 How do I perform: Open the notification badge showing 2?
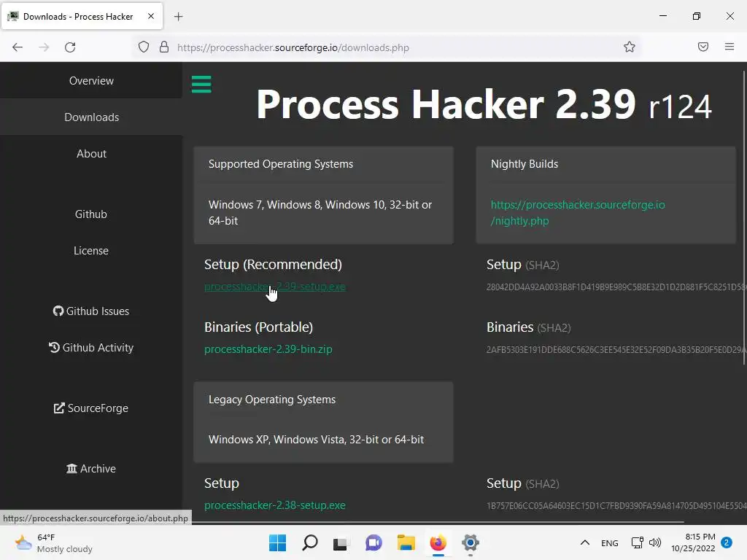pos(727,542)
